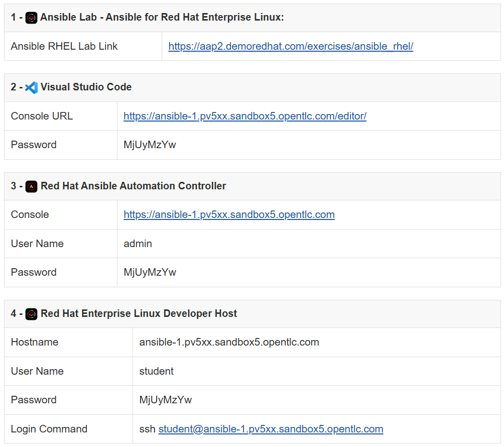Click the Visual Studio Code password value
The image size is (504, 447).
tap(150, 145)
